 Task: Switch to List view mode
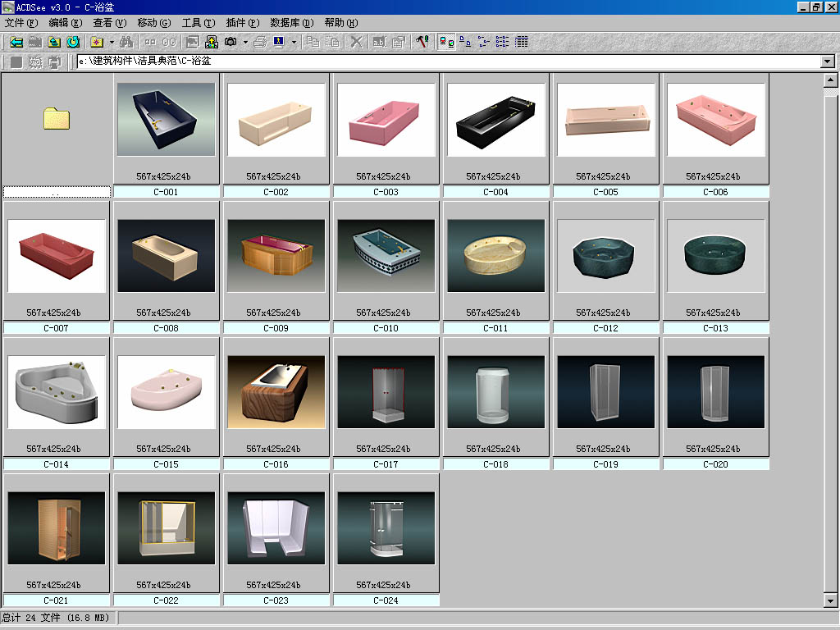tap(502, 41)
